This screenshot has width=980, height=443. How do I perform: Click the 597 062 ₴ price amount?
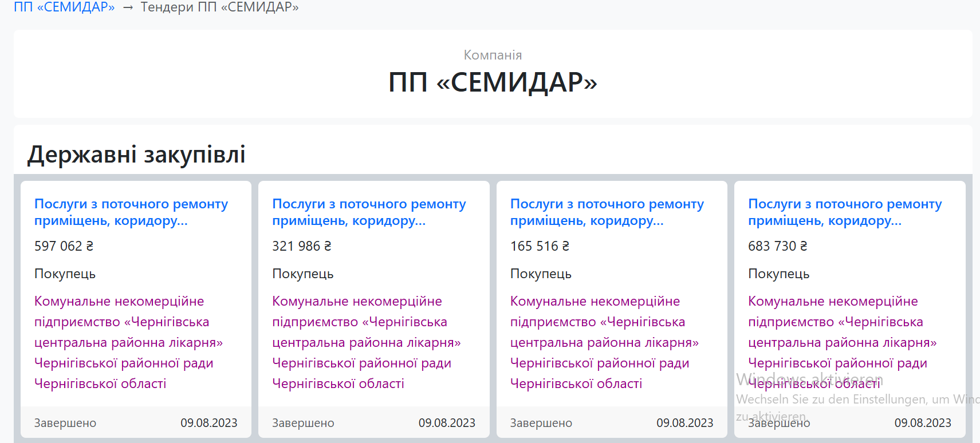tap(64, 246)
